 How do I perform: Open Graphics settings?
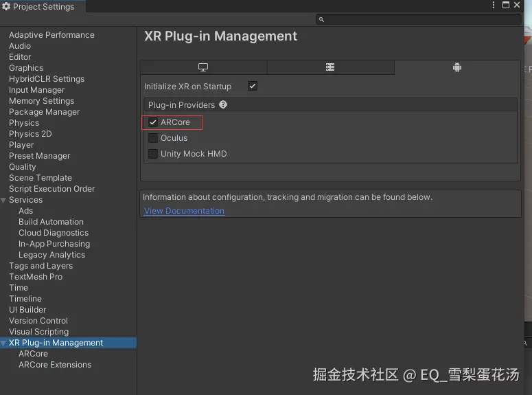[26, 68]
